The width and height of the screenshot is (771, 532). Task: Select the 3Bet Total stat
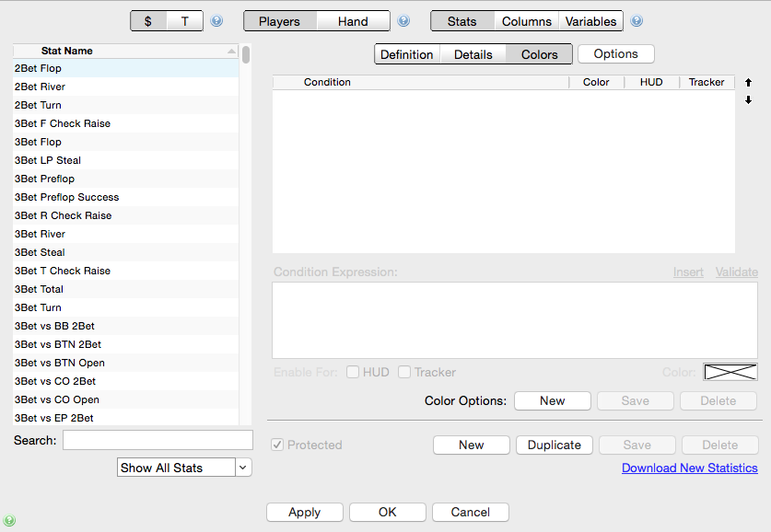click(x=126, y=289)
